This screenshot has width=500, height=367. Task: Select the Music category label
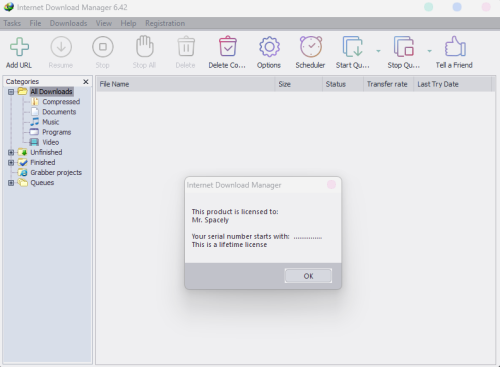(x=50, y=122)
